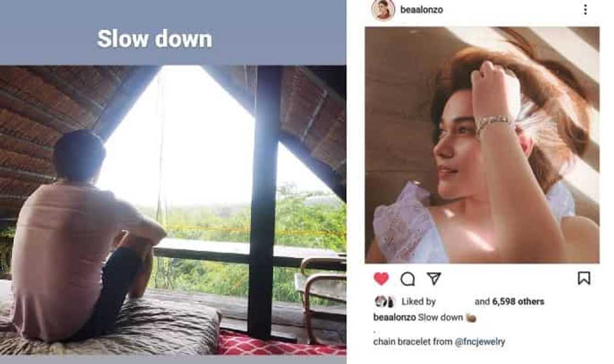Open the photo of person sitting by window
The width and height of the screenshot is (614, 364).
173,210
